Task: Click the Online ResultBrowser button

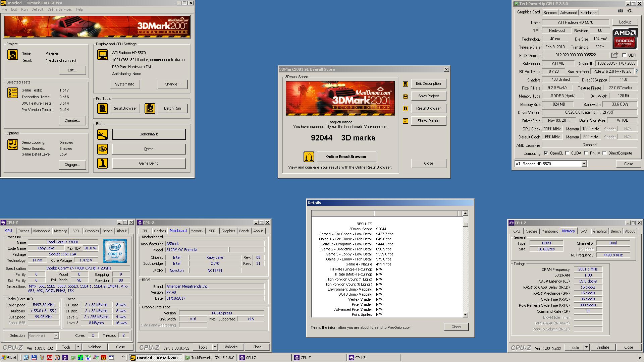Action: (346, 157)
